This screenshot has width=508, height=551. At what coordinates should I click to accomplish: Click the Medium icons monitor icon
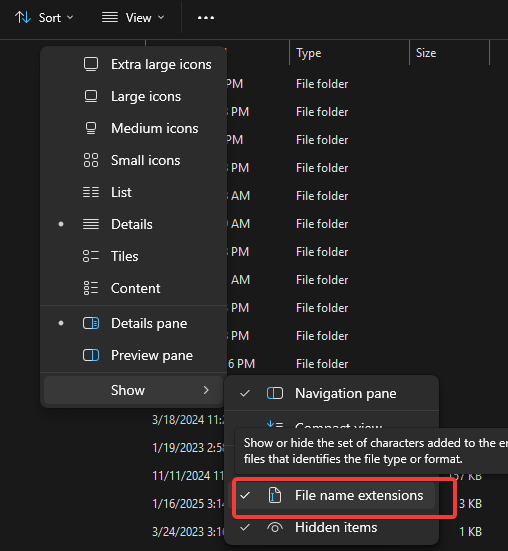pyautogui.click(x=91, y=129)
